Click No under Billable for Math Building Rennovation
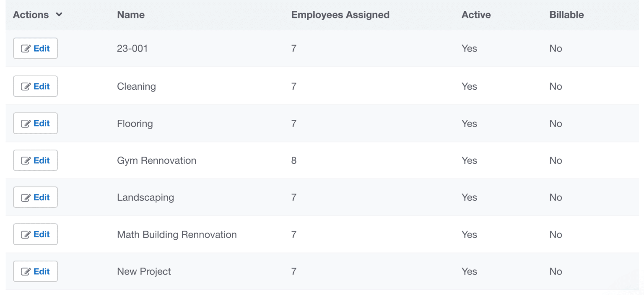644x295 pixels. [x=555, y=234]
